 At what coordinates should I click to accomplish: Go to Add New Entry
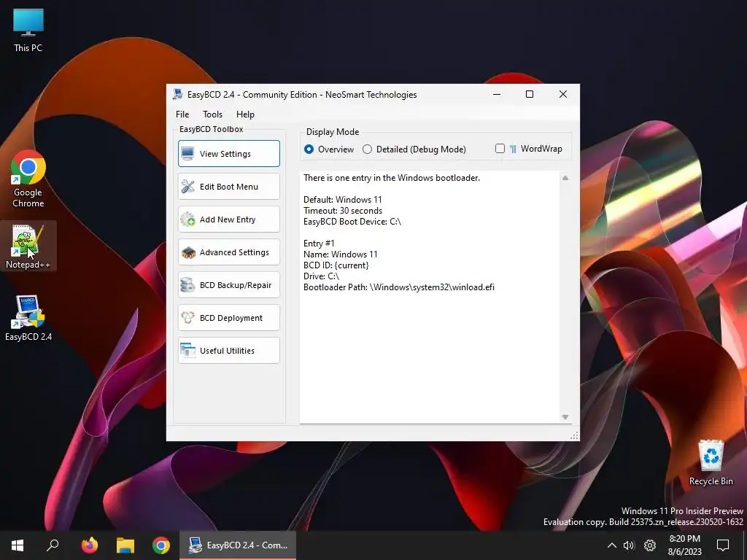point(228,219)
